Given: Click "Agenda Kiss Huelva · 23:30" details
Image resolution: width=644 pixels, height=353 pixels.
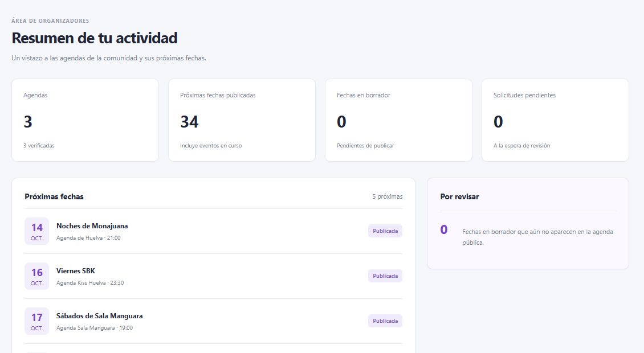Looking at the screenshot, I should point(90,283).
